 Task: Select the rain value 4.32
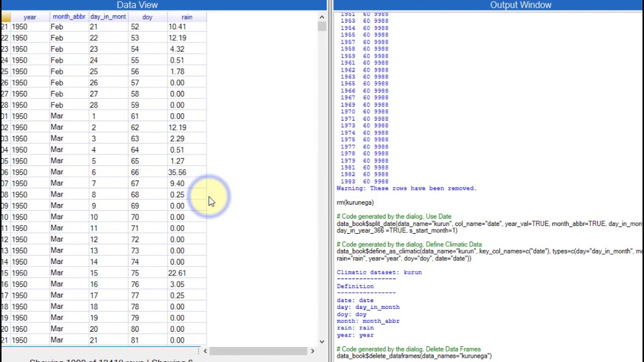(x=177, y=49)
